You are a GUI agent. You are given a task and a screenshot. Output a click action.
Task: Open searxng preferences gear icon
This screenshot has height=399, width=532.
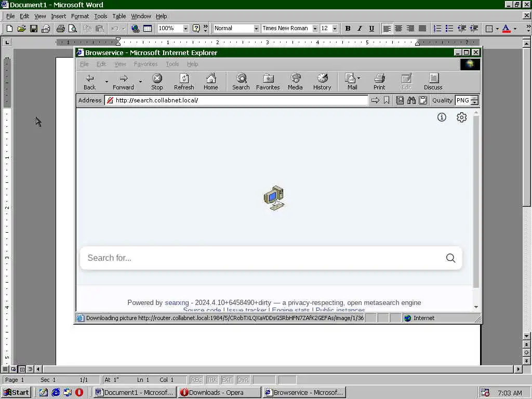tap(462, 117)
